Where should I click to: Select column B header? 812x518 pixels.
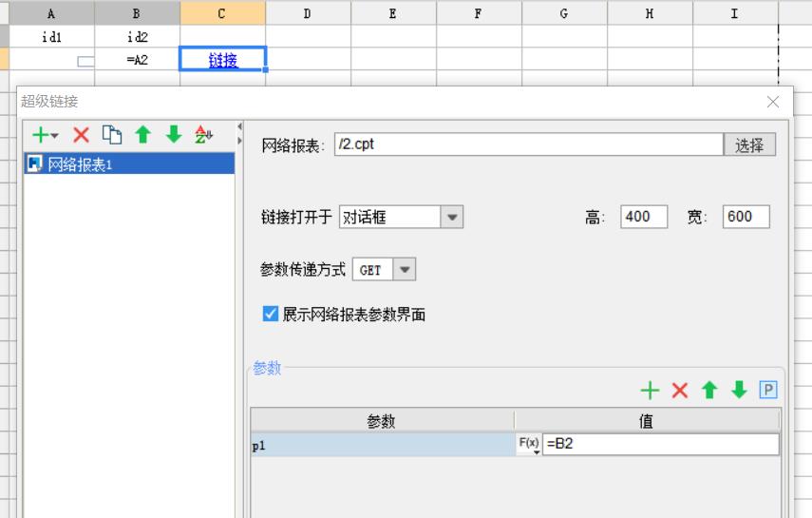(137, 13)
